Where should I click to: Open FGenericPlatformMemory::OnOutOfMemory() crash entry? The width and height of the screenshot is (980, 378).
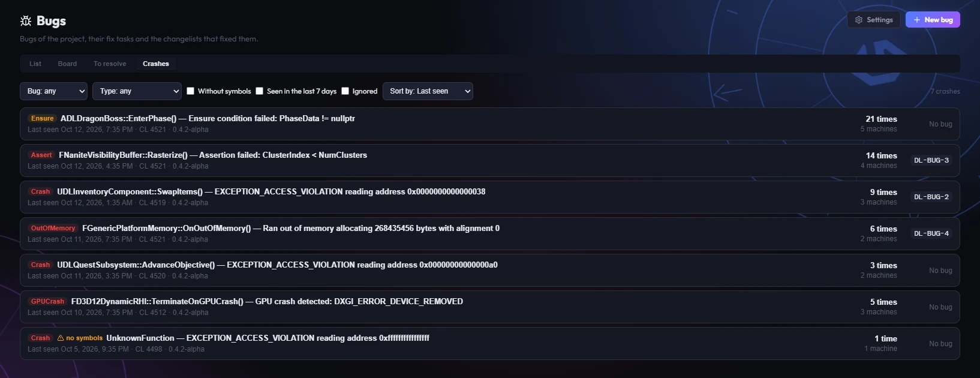489,234
